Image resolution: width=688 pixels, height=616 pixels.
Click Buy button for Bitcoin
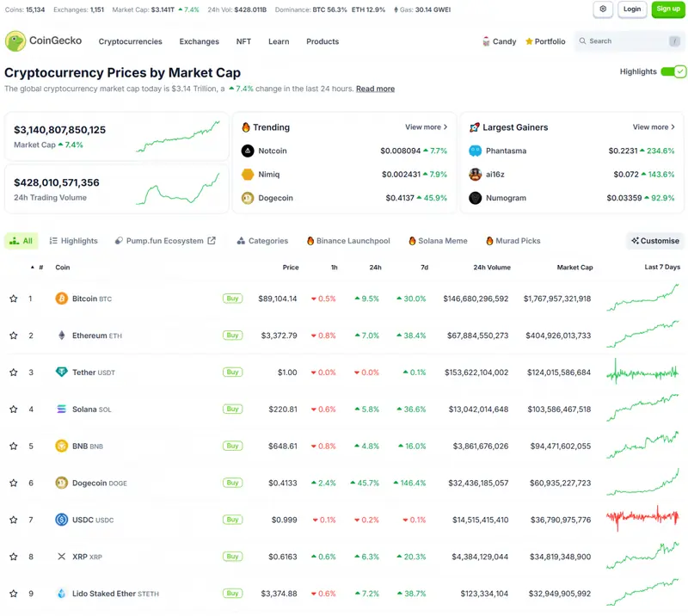pyautogui.click(x=232, y=299)
